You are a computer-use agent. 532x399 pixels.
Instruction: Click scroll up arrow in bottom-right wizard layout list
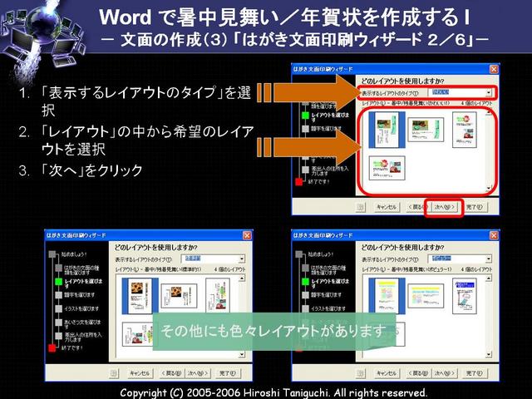pyautogui.click(x=489, y=278)
